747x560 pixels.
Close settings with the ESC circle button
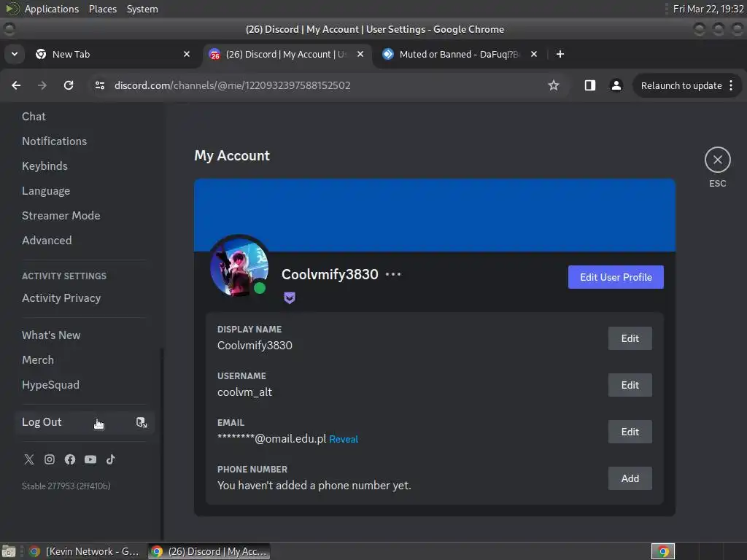pyautogui.click(x=718, y=160)
